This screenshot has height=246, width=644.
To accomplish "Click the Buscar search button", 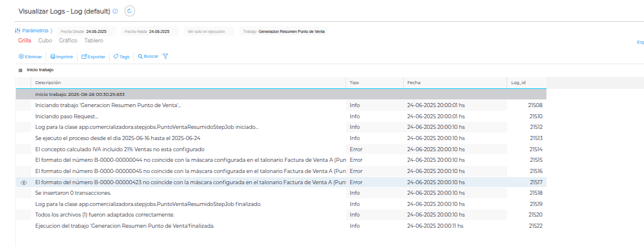I will tap(148, 56).
